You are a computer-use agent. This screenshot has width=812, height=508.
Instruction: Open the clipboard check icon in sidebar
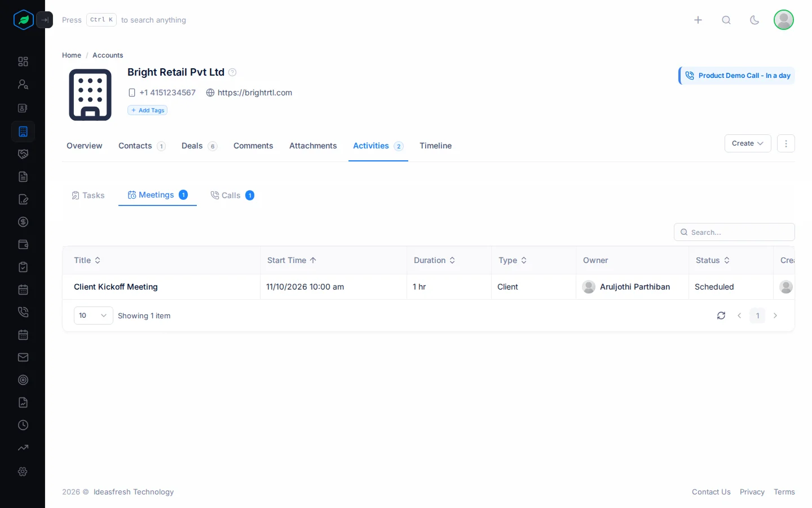pyautogui.click(x=23, y=267)
